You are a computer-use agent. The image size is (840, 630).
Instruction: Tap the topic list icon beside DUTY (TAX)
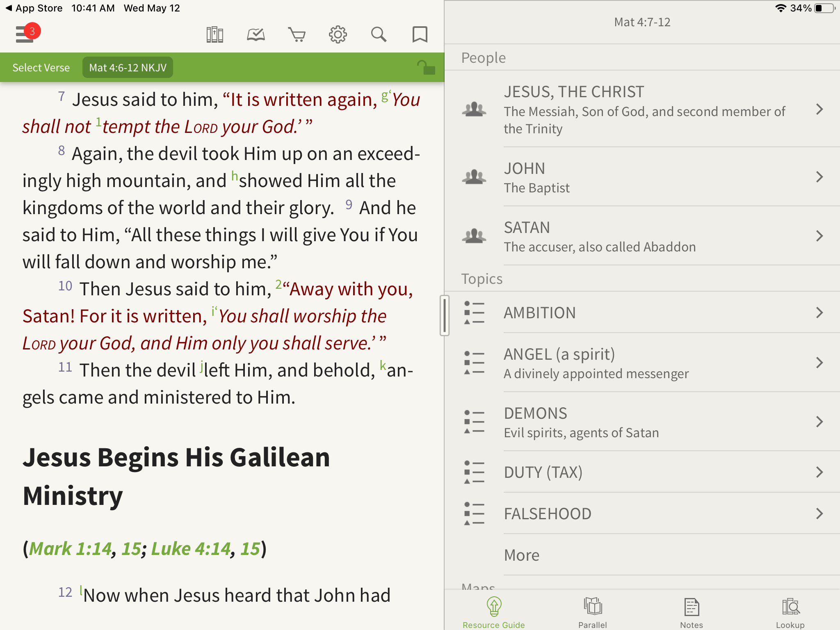[474, 472]
